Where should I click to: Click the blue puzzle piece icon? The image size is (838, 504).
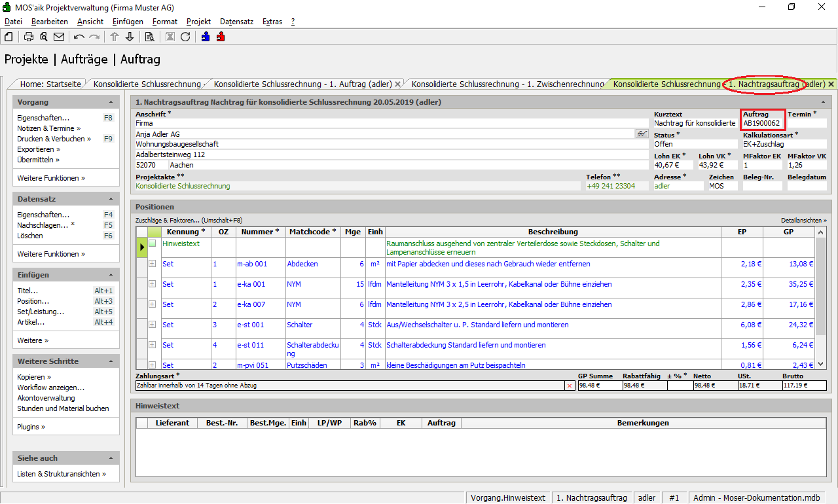coord(206,37)
